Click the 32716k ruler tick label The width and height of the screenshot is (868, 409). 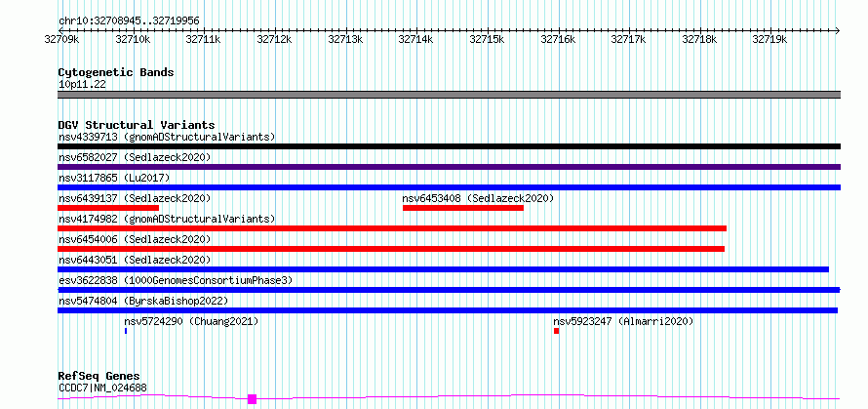coord(558,39)
